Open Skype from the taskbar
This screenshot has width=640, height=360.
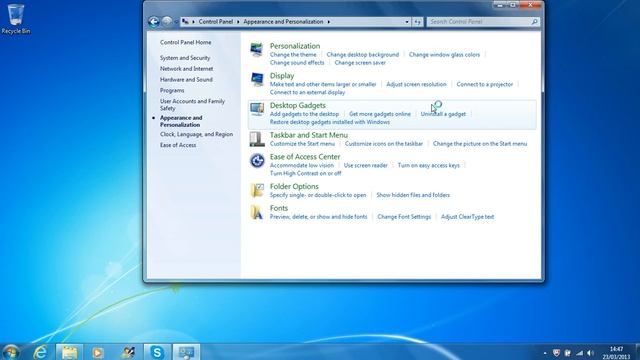pyautogui.click(x=157, y=352)
